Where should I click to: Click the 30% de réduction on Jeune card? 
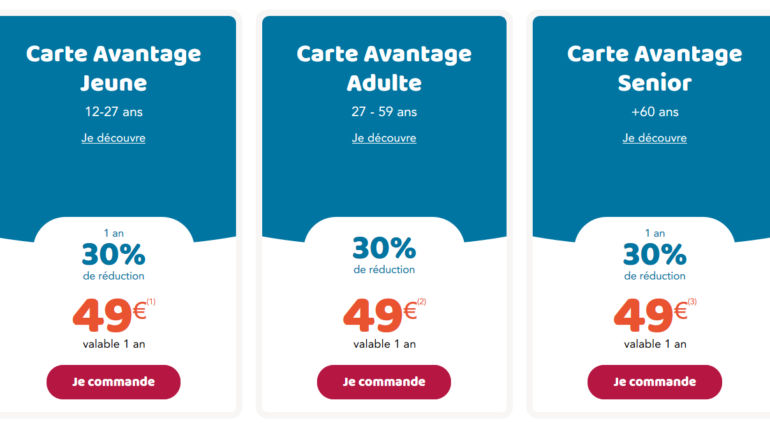[x=113, y=262]
